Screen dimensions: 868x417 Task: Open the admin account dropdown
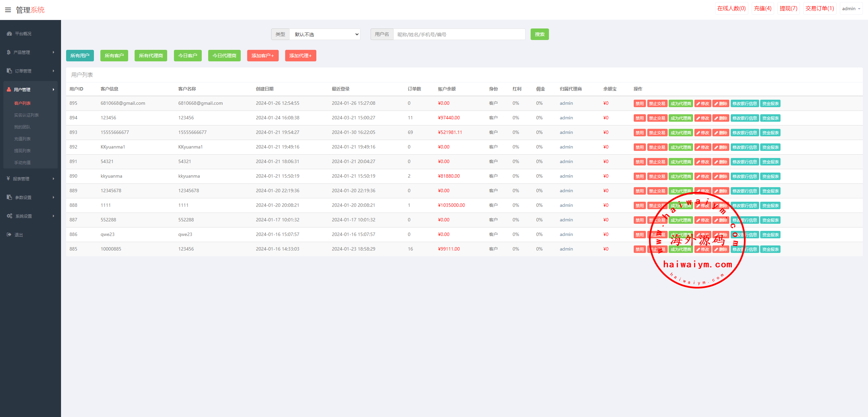[851, 8]
